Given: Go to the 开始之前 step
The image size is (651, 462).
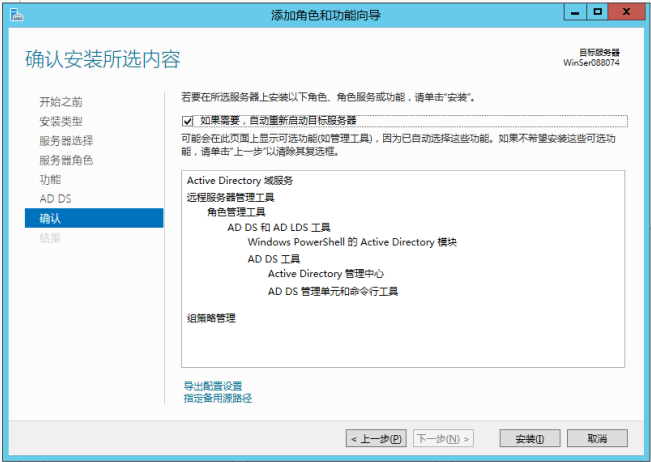Looking at the screenshot, I should 61,102.
